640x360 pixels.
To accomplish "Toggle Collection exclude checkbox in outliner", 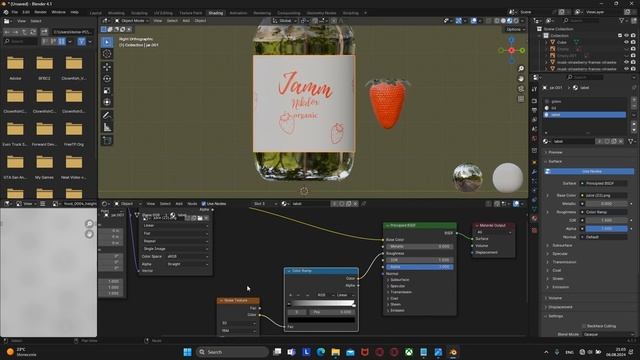I will (620, 36).
